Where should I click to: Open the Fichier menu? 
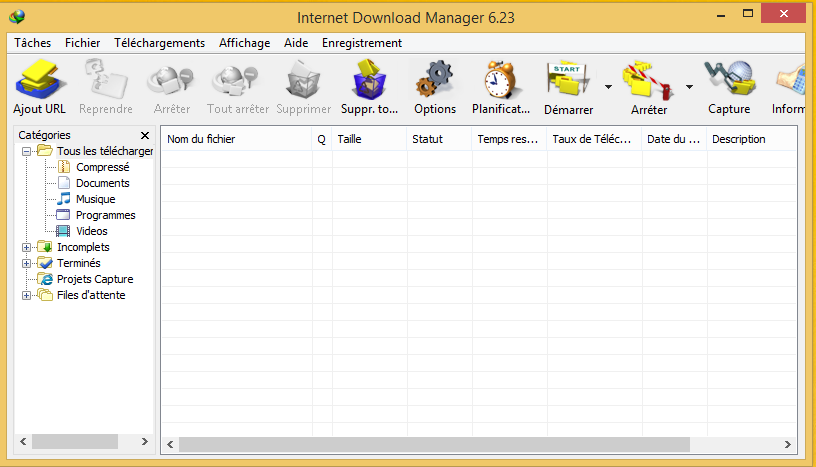point(82,43)
